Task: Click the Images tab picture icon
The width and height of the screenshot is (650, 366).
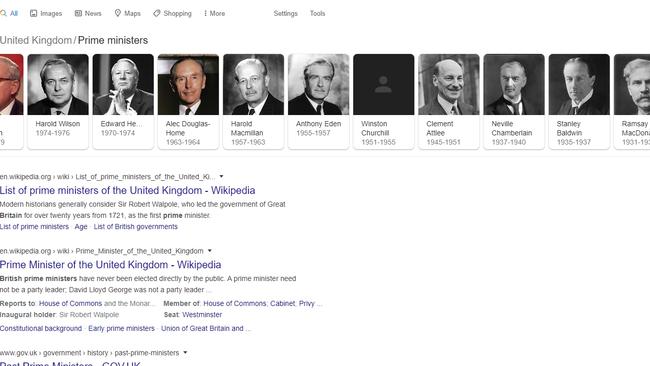Action: (34, 13)
